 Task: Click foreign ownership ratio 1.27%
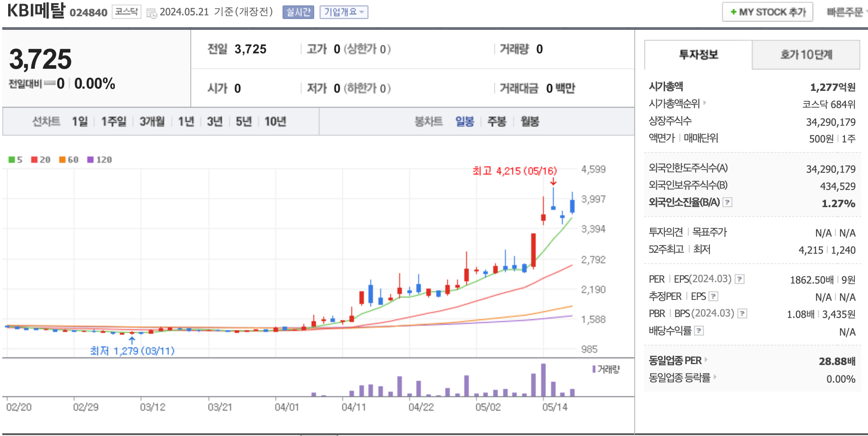click(839, 204)
